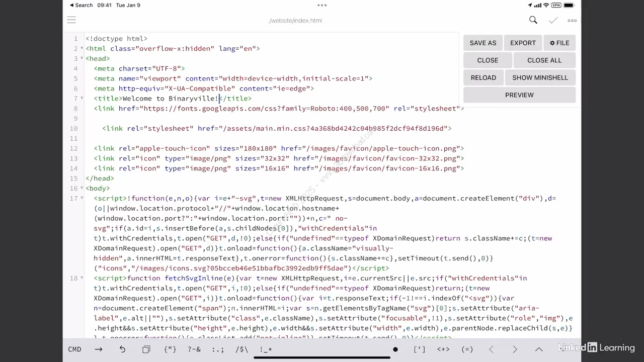Open the search magnifier tool

(x=533, y=20)
